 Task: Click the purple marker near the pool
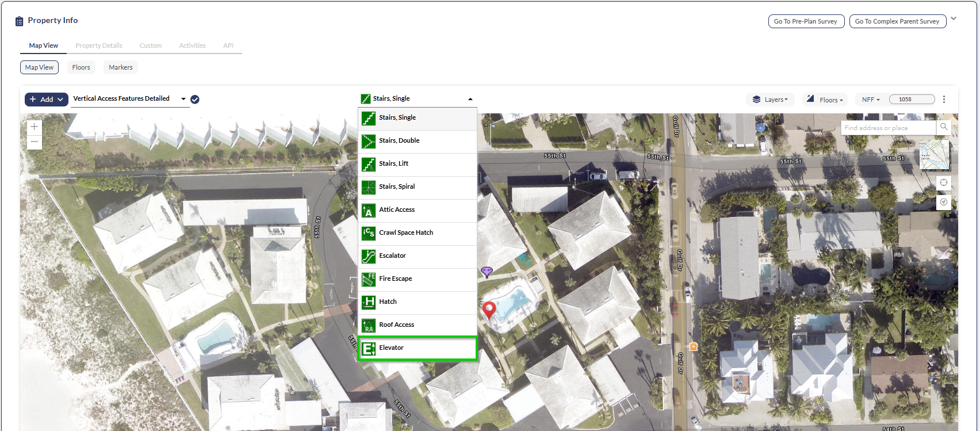coord(487,271)
